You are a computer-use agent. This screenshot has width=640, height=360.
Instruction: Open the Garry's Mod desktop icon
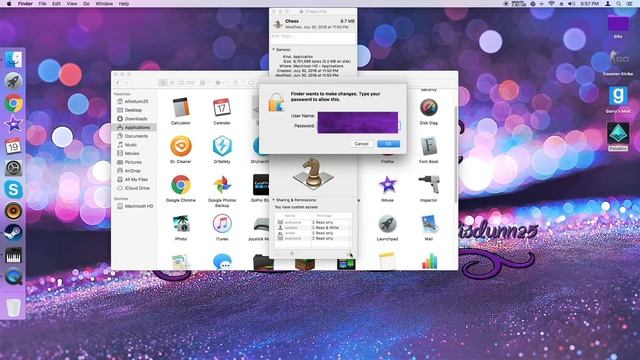click(x=618, y=96)
